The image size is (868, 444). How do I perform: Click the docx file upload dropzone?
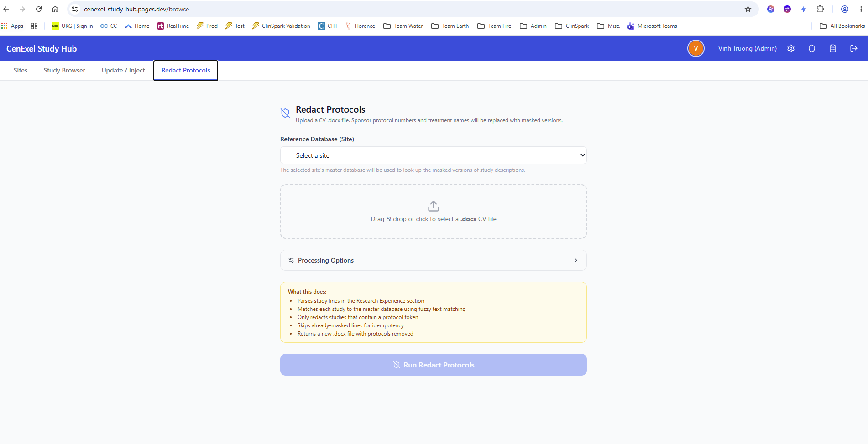pyautogui.click(x=434, y=212)
